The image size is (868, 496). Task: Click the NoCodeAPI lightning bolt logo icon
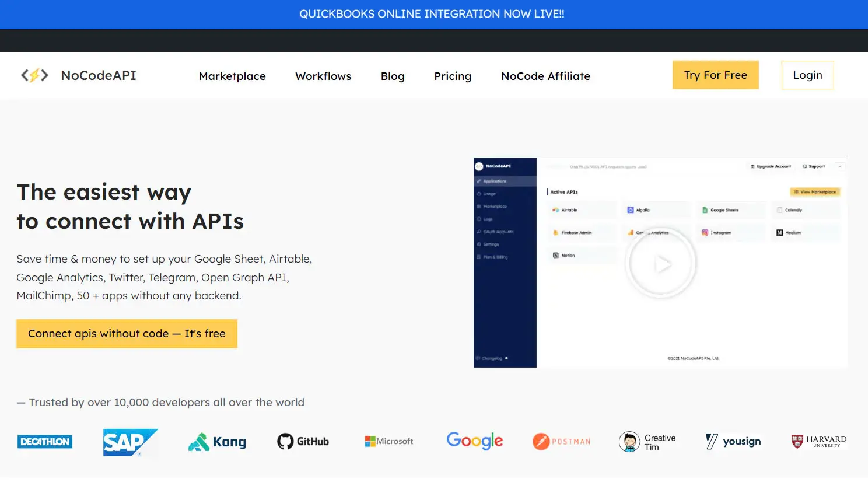coord(35,75)
